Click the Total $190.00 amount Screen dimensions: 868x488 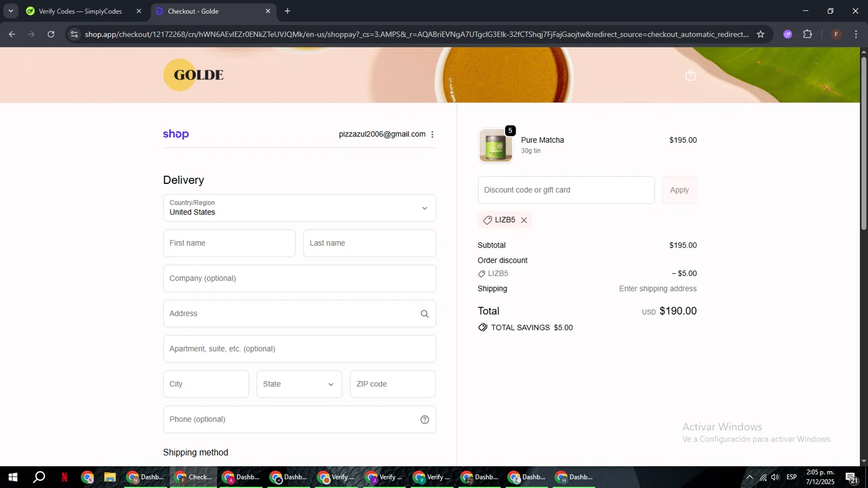[678, 311]
